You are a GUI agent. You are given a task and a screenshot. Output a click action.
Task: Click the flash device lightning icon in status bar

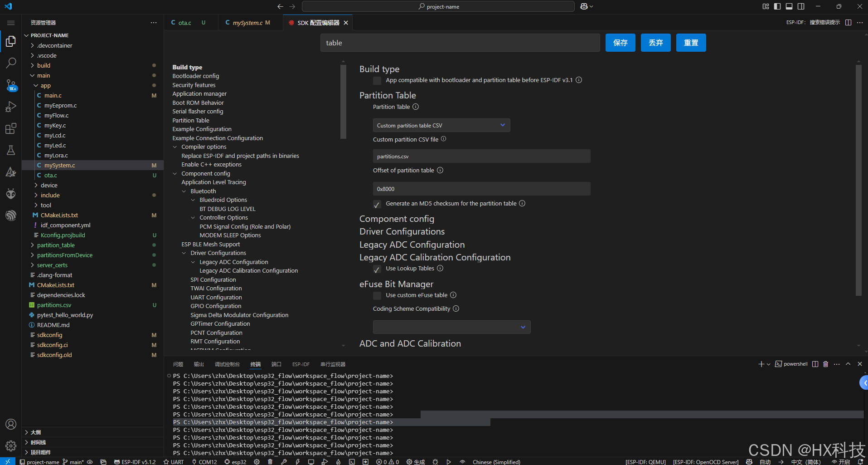tap(297, 462)
